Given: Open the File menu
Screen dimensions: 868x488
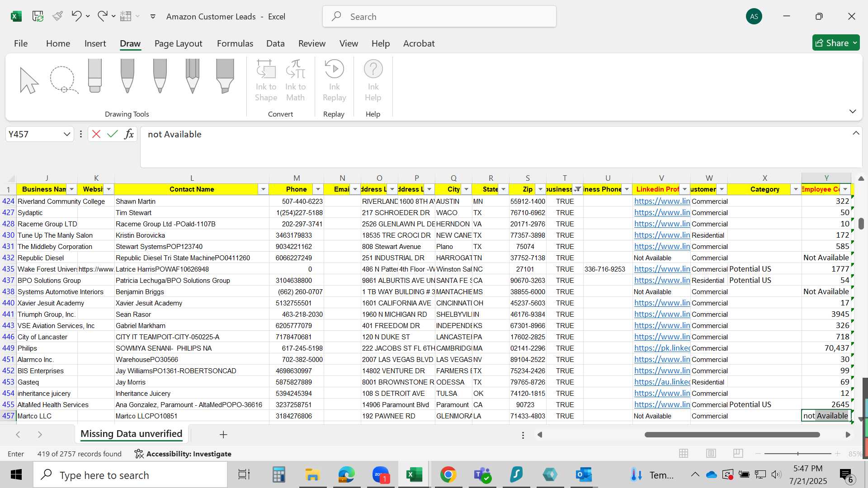Looking at the screenshot, I should 21,43.
